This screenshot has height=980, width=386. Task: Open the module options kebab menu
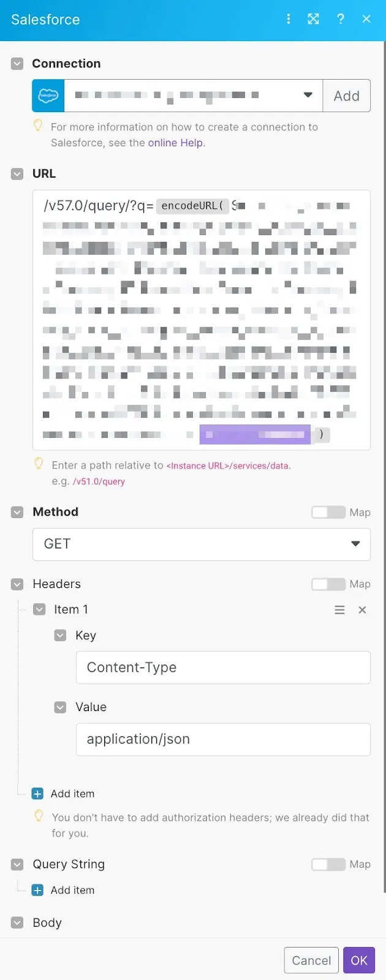point(289,19)
